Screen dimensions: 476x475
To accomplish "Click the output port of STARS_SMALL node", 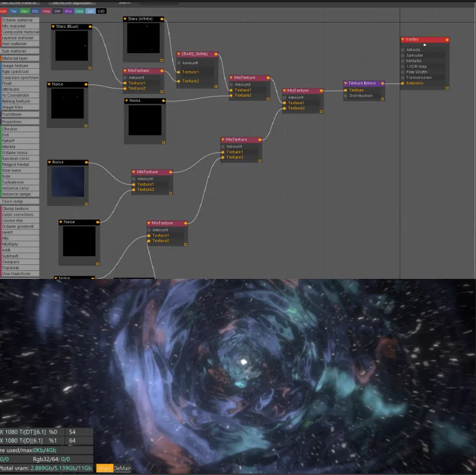I will [216, 54].
